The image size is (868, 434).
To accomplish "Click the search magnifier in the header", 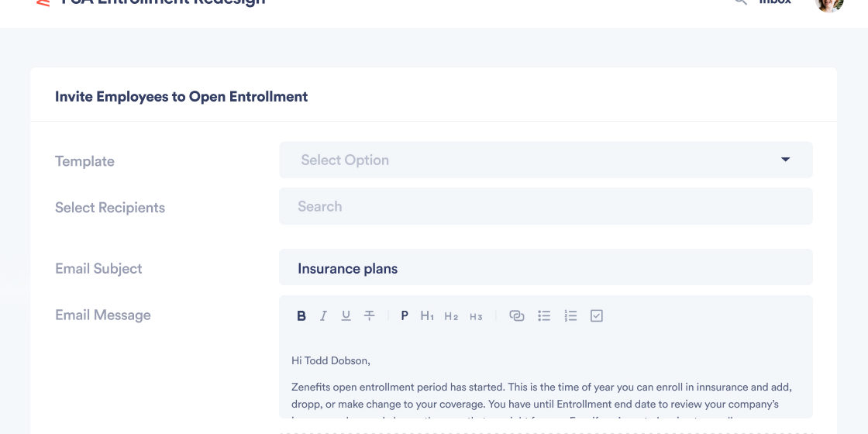I will tap(740, 2).
